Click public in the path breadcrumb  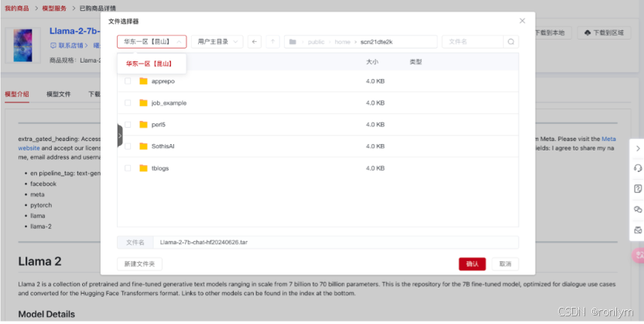point(316,42)
